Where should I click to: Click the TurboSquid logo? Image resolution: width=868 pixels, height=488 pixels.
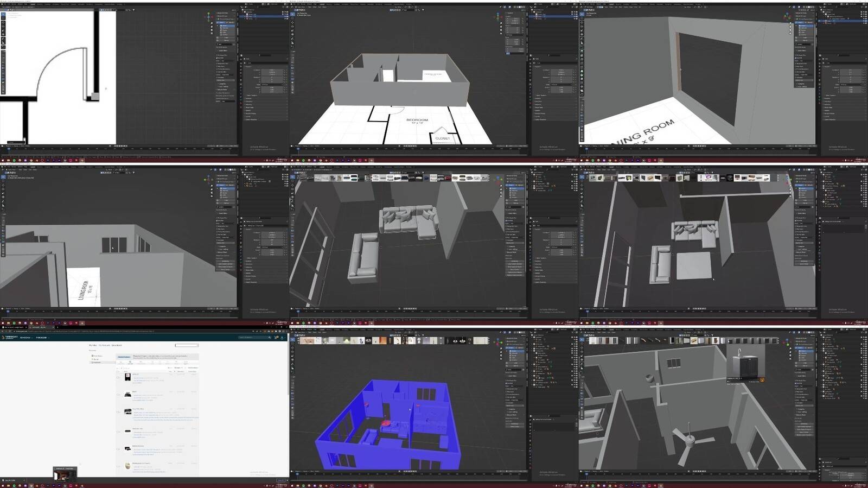pyautogui.click(x=10, y=337)
